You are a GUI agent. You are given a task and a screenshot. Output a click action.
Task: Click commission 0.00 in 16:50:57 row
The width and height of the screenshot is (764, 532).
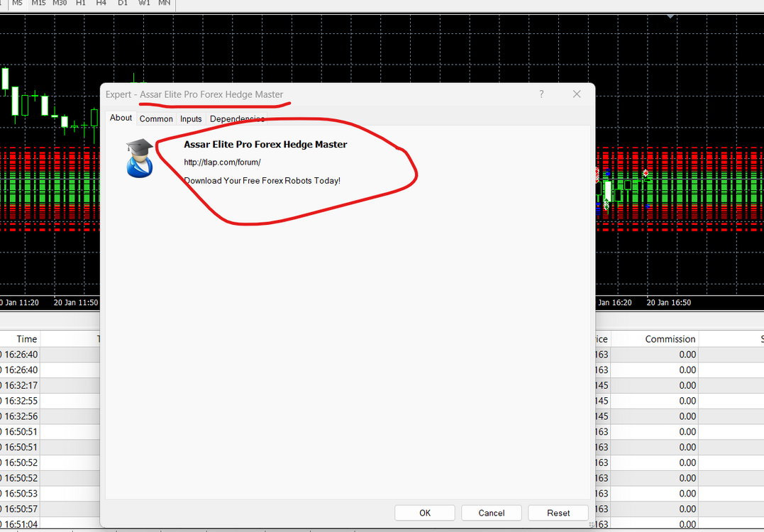687,509
